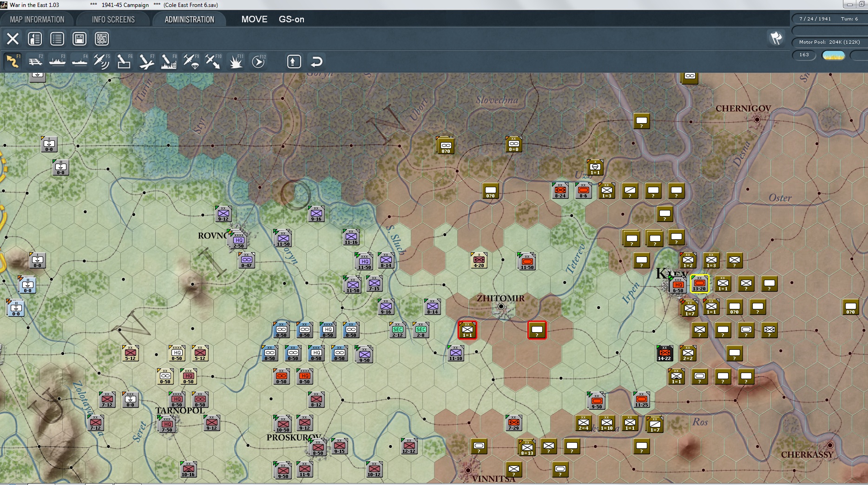
Task: Open the commander's report person icon
Action: click(35, 39)
